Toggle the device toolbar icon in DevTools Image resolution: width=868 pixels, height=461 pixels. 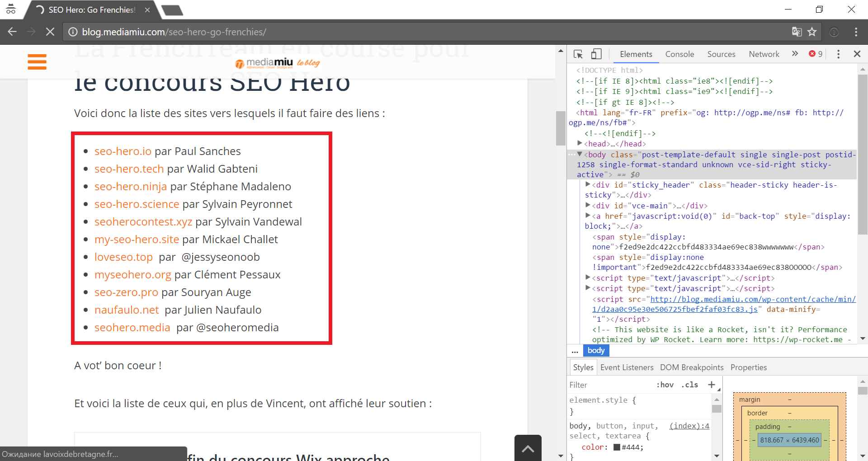click(x=596, y=54)
